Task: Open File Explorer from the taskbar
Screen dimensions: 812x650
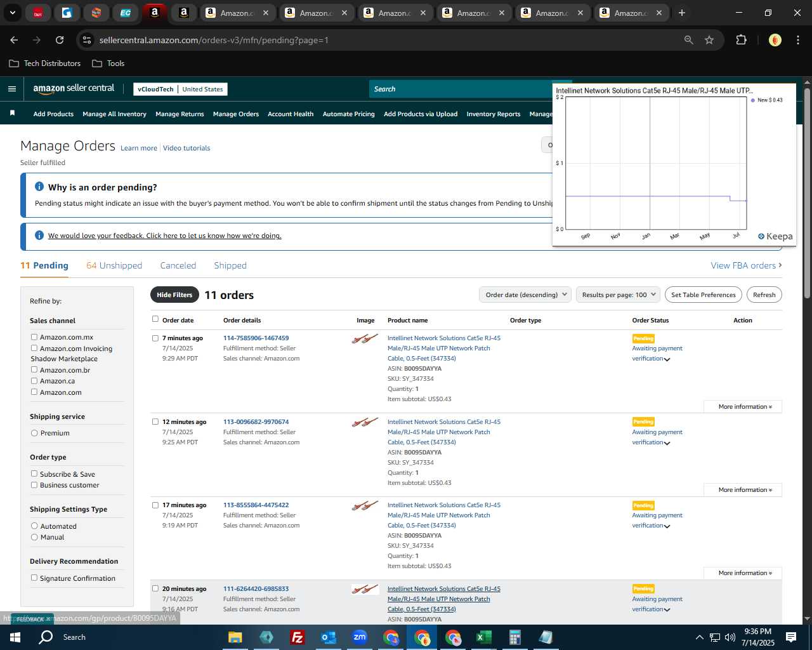Action: pyautogui.click(x=235, y=637)
